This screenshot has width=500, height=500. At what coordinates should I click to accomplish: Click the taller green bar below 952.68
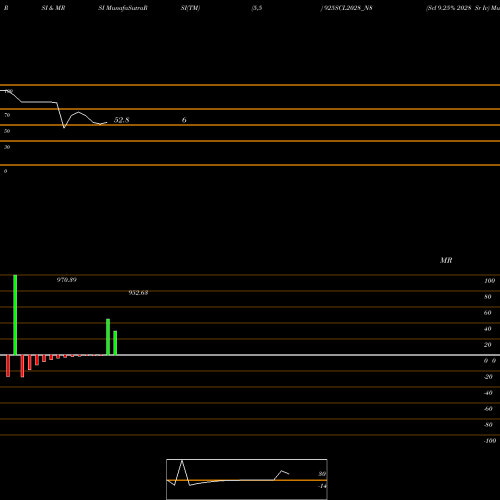pos(108,337)
